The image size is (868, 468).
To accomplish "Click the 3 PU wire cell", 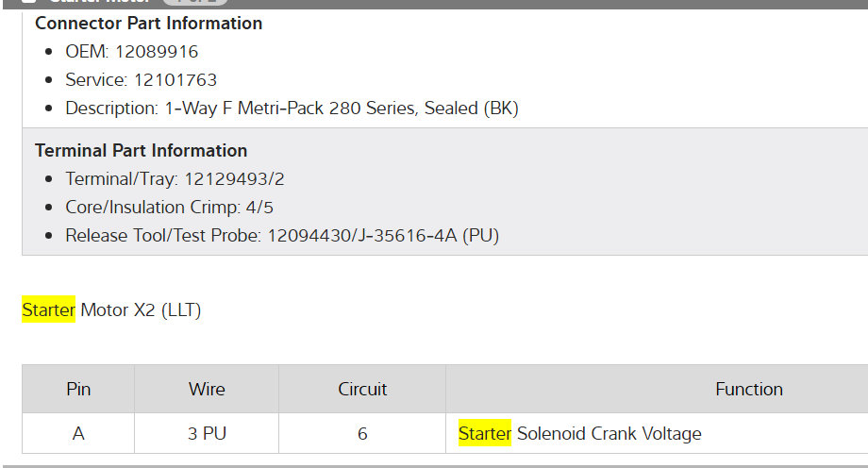I will (207, 434).
